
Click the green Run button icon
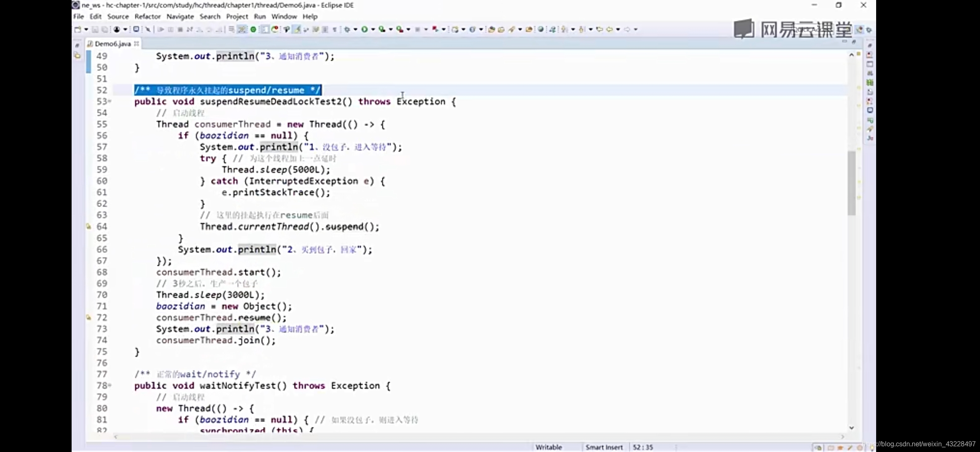point(364,29)
